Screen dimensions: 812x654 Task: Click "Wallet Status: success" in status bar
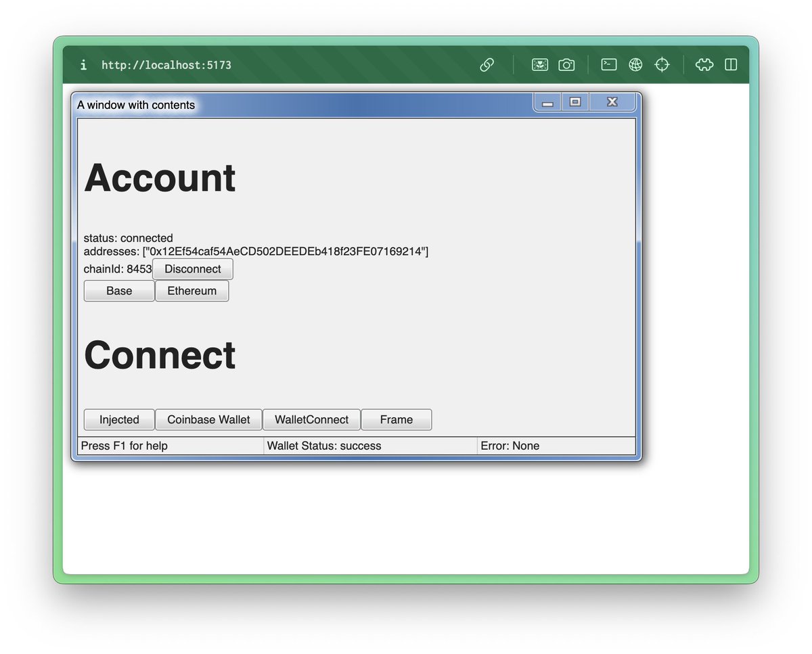coord(324,446)
